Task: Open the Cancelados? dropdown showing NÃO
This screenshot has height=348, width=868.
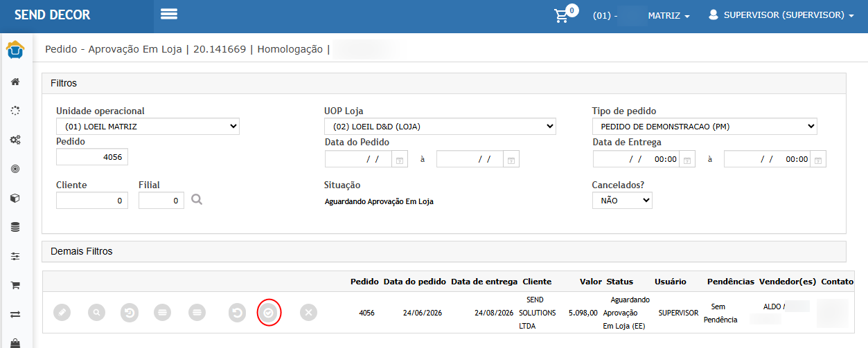Action: [622, 200]
